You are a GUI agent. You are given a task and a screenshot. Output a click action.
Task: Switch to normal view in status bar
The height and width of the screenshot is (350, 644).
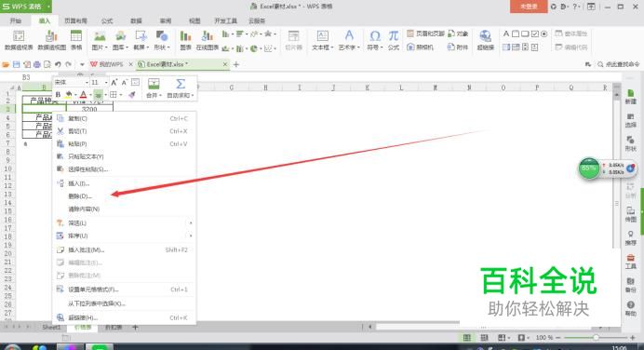pos(467,338)
